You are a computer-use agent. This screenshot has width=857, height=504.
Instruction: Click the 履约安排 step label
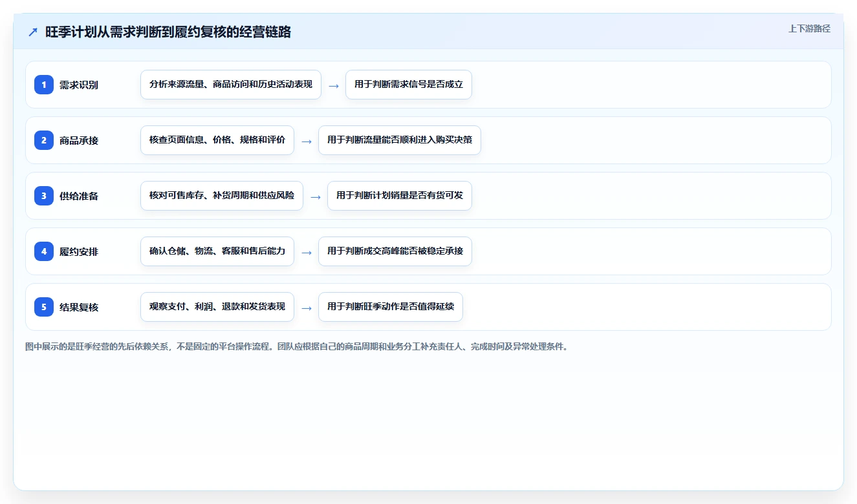coord(79,251)
